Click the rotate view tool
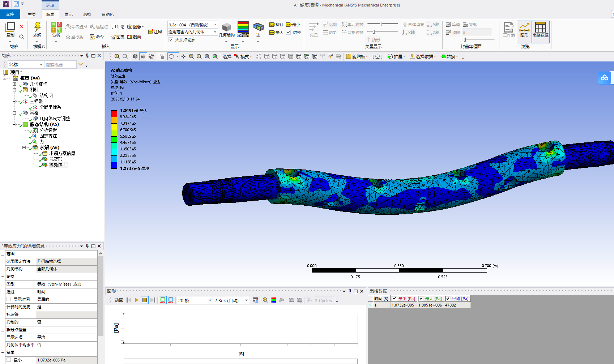This screenshot has height=364, width=614. 171,56
